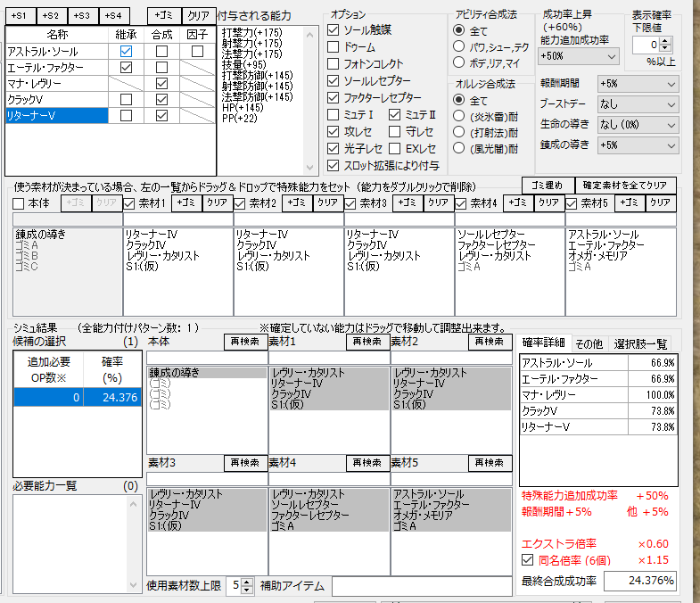This screenshot has width=700, height=603.
Task: Enable the ミュテI checkbox
Action: click(333, 115)
